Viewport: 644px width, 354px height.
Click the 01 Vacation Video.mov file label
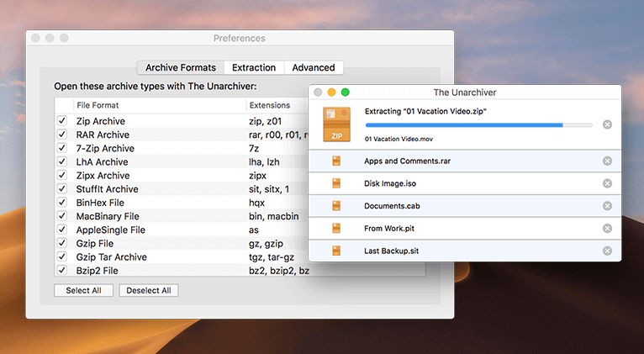pos(399,139)
